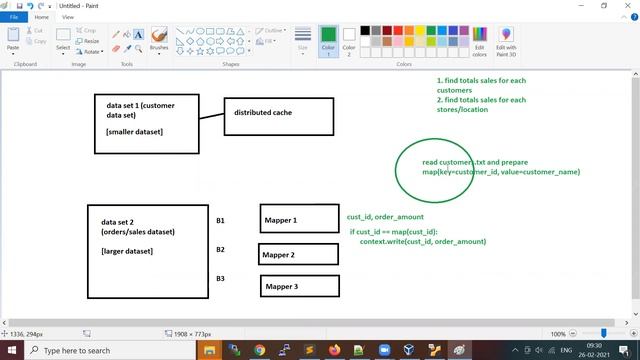Click the zoom in plus button
Viewport: 640px width, 360px height.
(633, 333)
